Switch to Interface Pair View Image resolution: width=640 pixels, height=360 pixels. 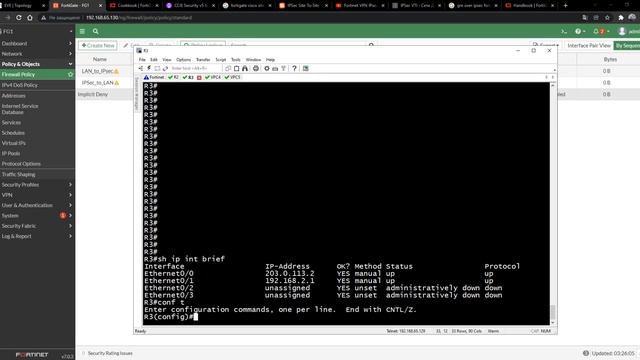(x=589, y=46)
